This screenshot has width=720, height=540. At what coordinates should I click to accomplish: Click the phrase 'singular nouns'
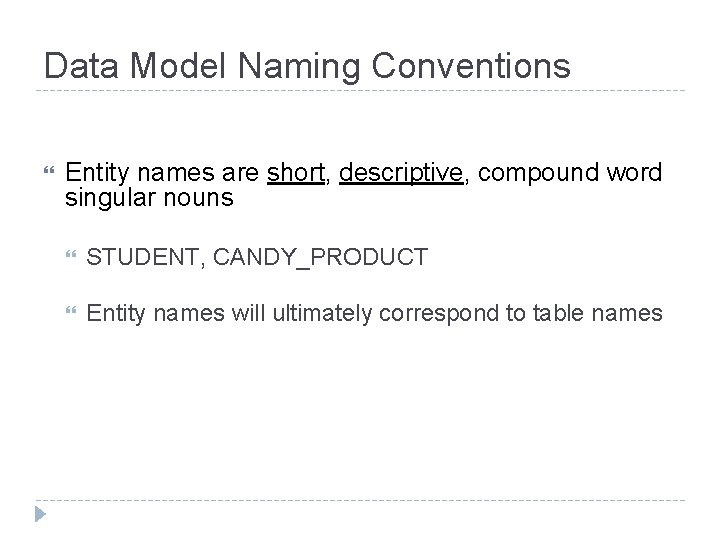click(149, 198)
